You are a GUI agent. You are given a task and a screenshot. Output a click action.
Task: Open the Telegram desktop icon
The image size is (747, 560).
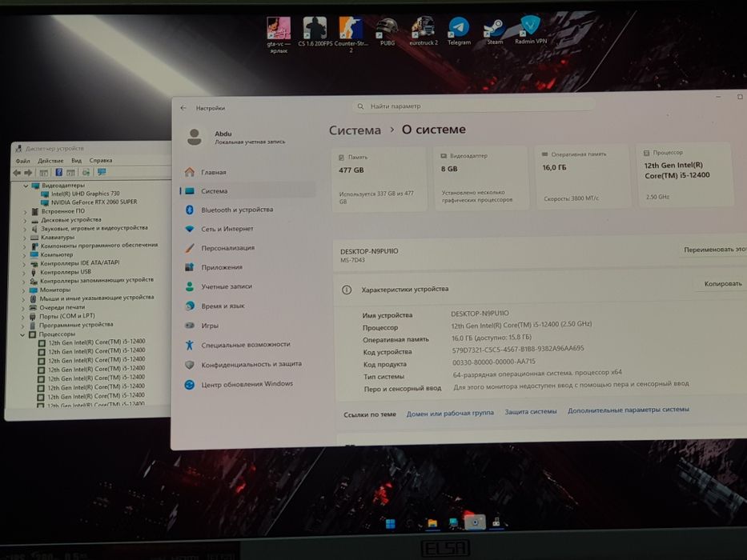pyautogui.click(x=459, y=31)
